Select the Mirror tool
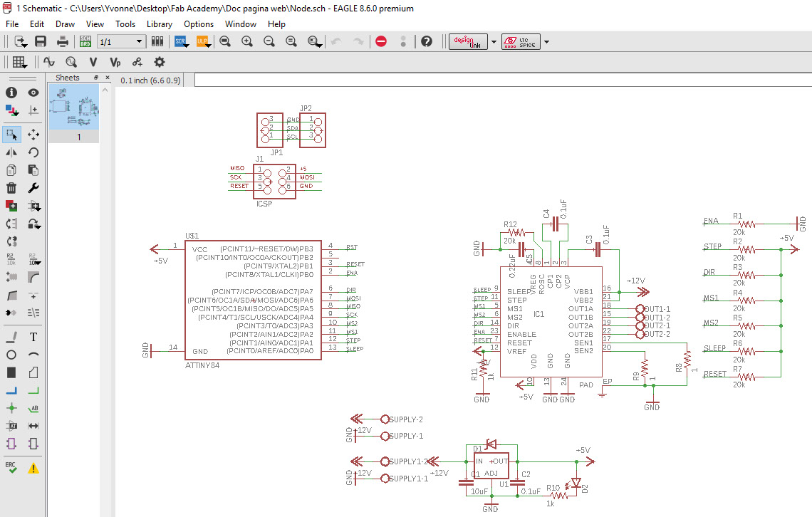The image size is (812, 517). pyautogui.click(x=11, y=152)
